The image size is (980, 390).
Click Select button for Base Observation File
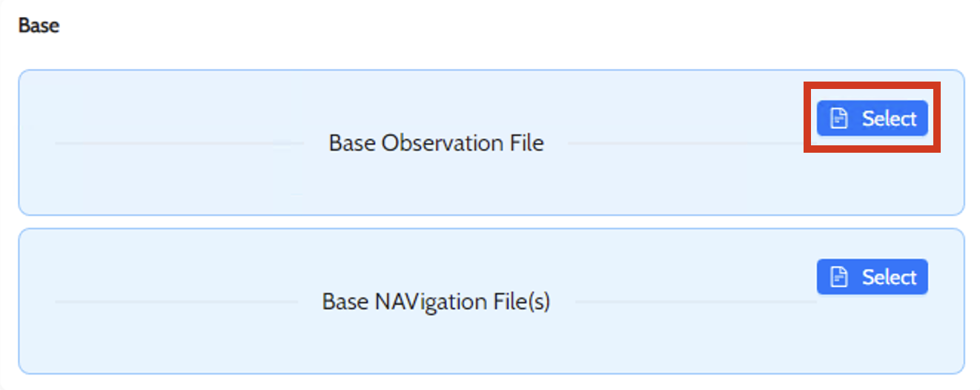point(872,119)
